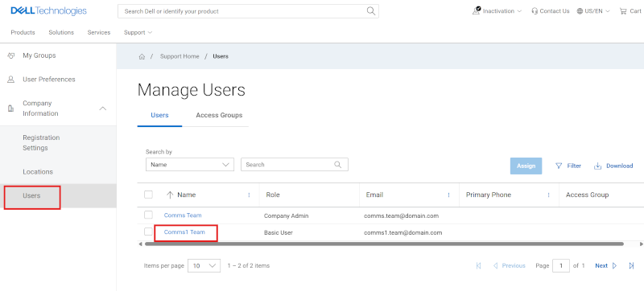Viewport: 644px width, 291px height.
Task: Open the Inactivation dropdown chevron
Action: 519,11
